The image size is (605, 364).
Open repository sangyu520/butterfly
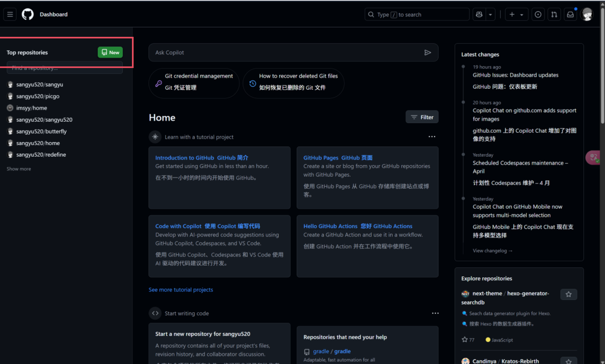[42, 132]
